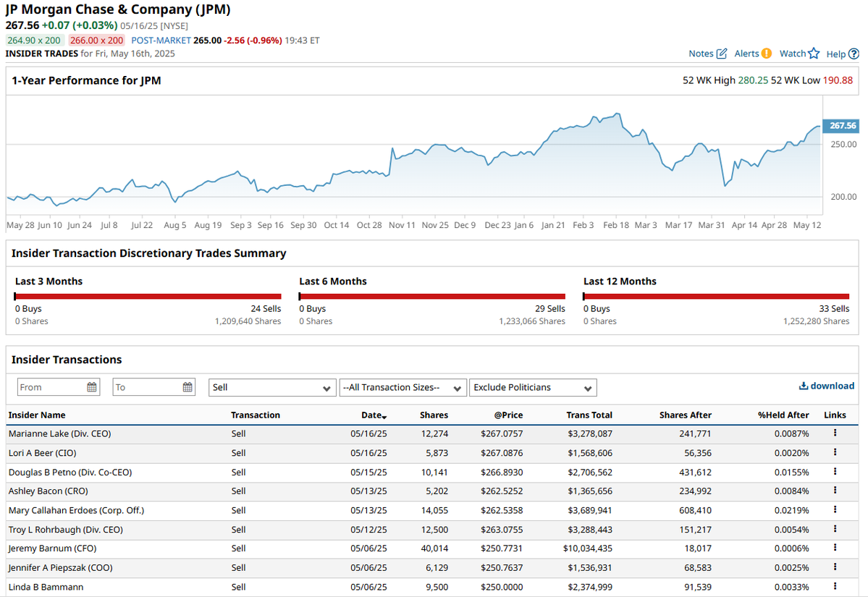Open links menu for Jennifer A Piepszak row
The width and height of the screenshot is (868, 597).
click(835, 567)
